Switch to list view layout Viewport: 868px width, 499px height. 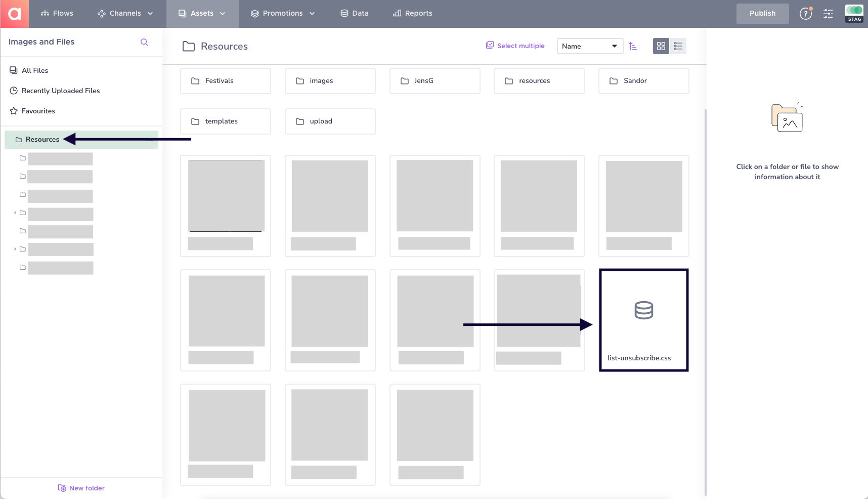(678, 46)
